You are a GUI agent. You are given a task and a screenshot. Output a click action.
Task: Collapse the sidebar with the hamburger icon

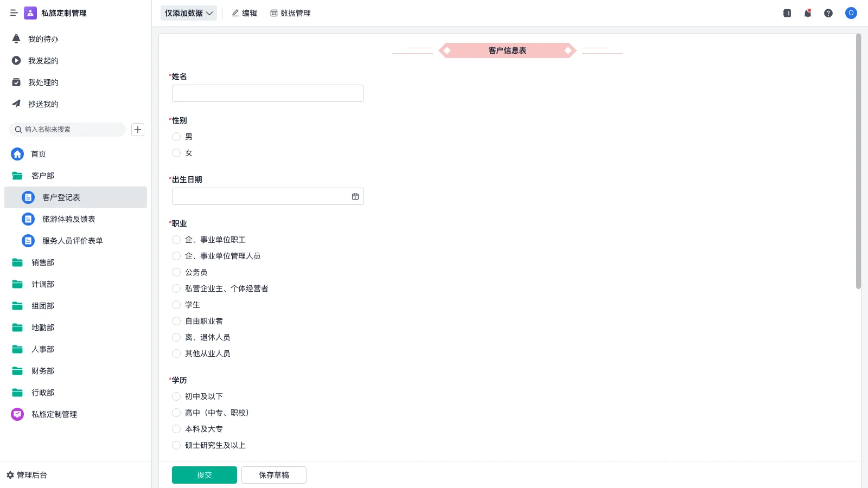click(14, 13)
